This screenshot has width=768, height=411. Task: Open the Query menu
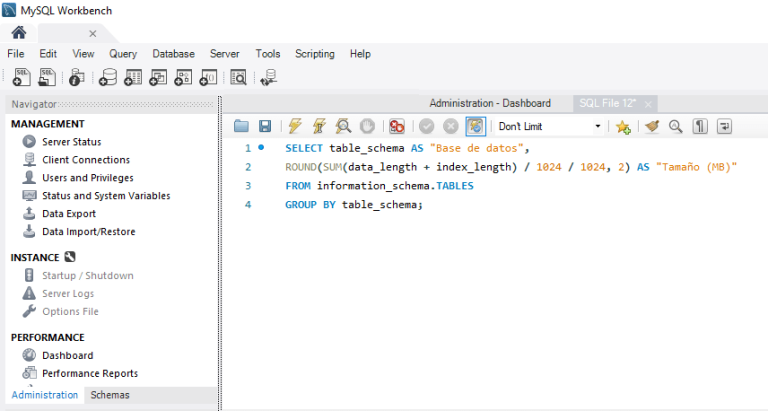coord(123,54)
